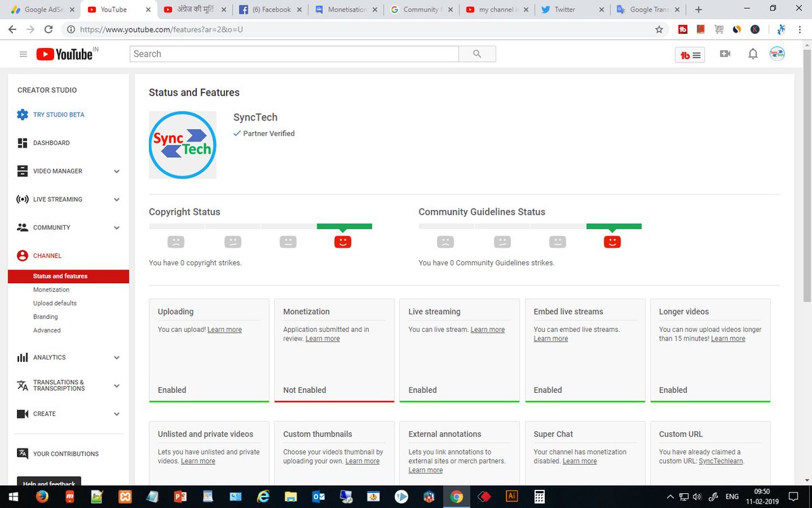
Task: Click Learn more in Live streaming card
Action: [488, 330]
